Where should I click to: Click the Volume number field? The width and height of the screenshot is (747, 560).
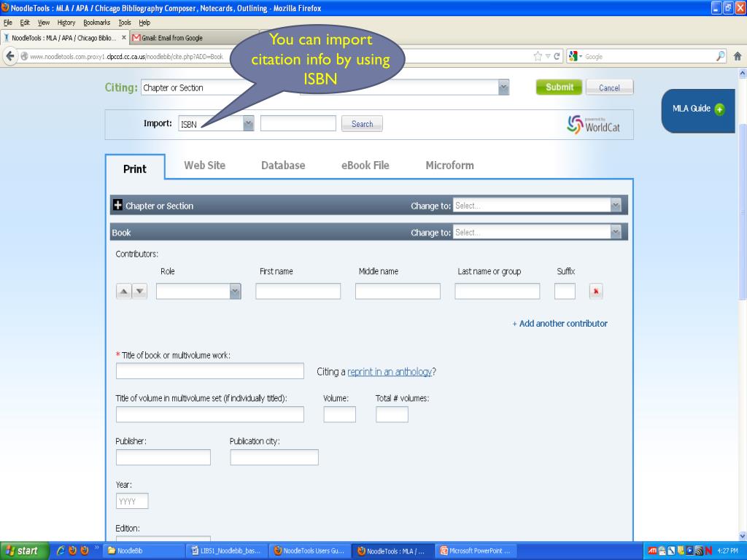[340, 414]
